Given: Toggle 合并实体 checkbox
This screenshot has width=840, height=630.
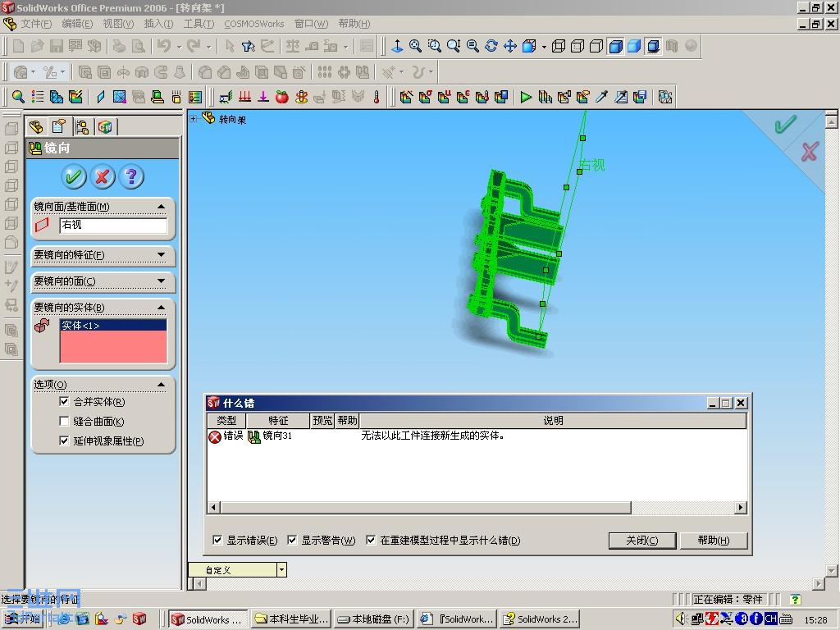Looking at the screenshot, I should [64, 401].
